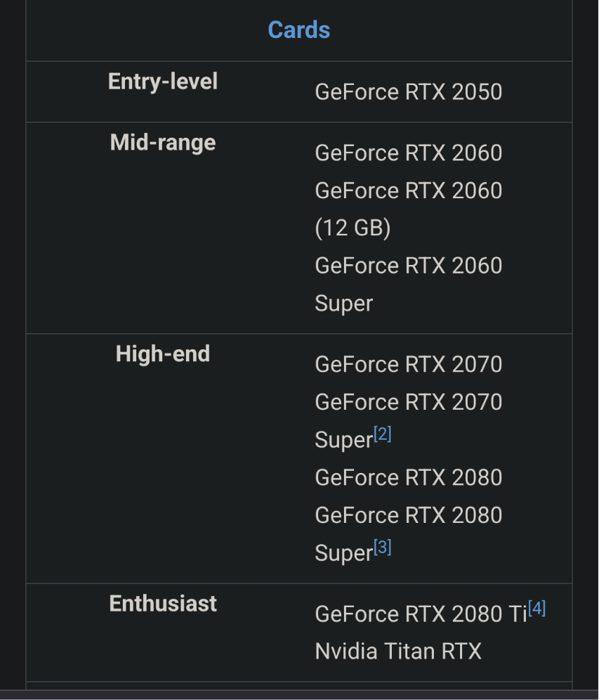Click the first GeForce RTX 2060 entry
Screen dimensions: 599x700
(x=408, y=153)
